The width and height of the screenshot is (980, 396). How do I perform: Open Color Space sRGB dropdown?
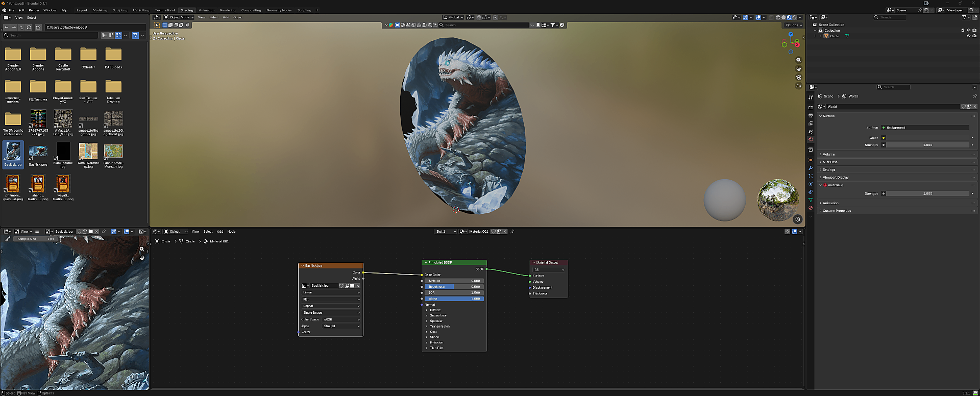pyautogui.click(x=341, y=319)
